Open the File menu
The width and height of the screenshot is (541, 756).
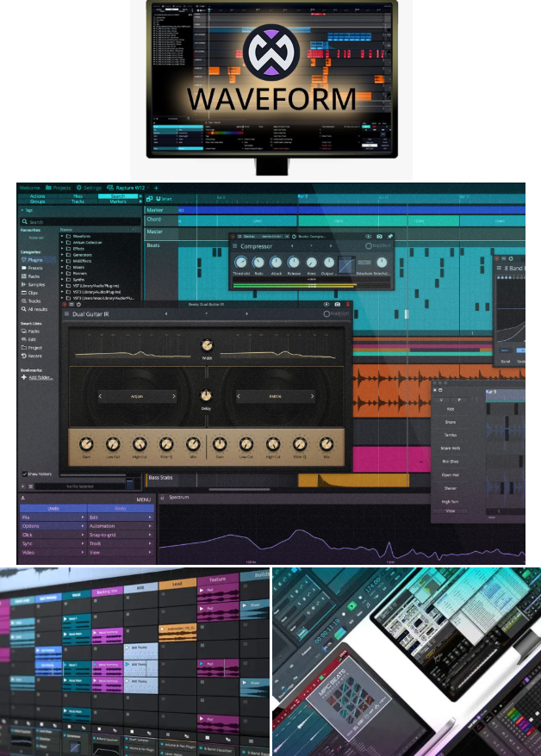click(53, 517)
